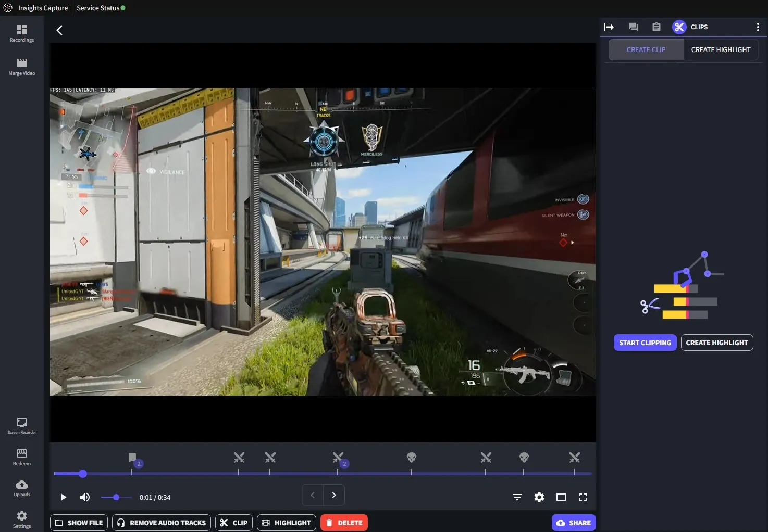The image size is (768, 532).
Task: Mute the video audio
Action: coord(85,497)
